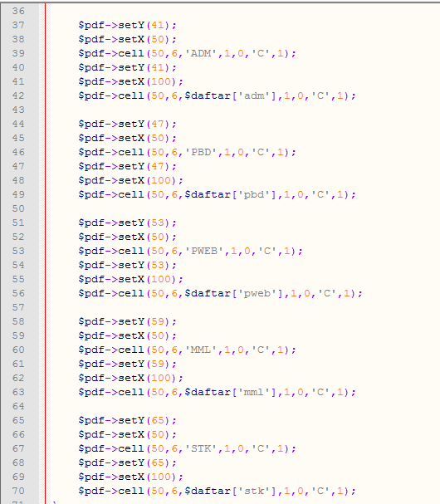
Task: Click $daftar['pweb'] on line 56
Action: [x=234, y=293]
